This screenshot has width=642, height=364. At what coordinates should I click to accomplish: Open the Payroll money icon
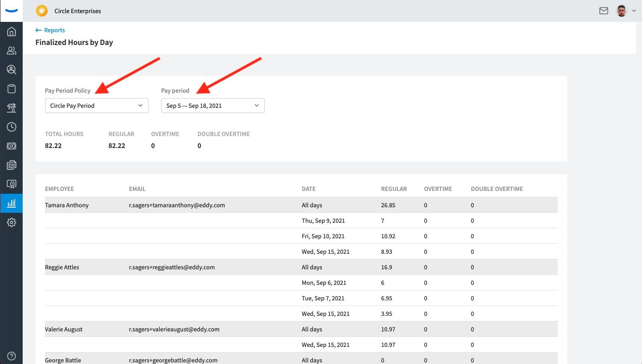click(12, 146)
